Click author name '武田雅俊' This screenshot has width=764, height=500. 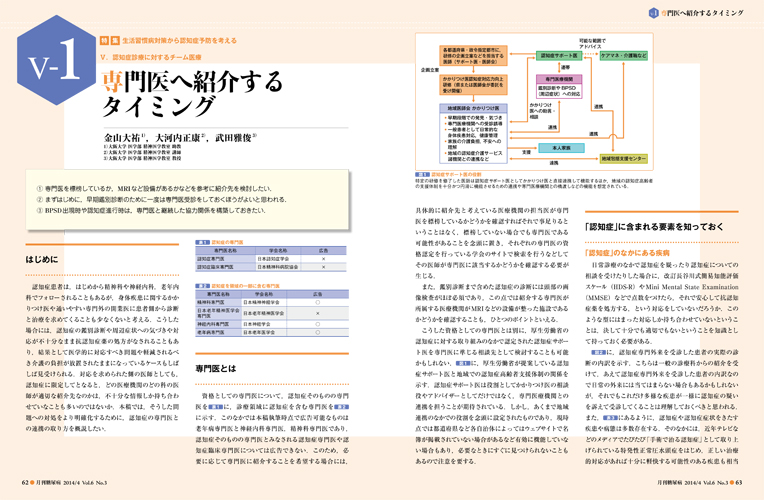[x=234, y=138]
